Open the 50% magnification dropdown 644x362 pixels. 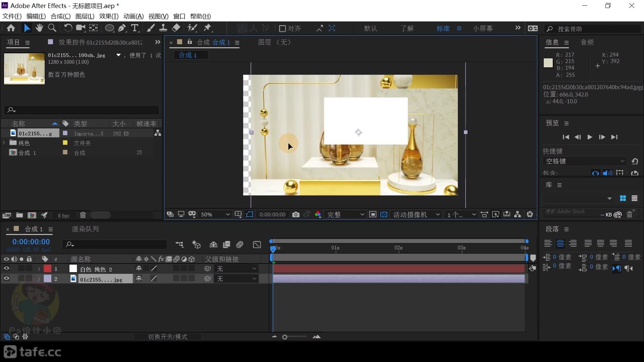215,215
